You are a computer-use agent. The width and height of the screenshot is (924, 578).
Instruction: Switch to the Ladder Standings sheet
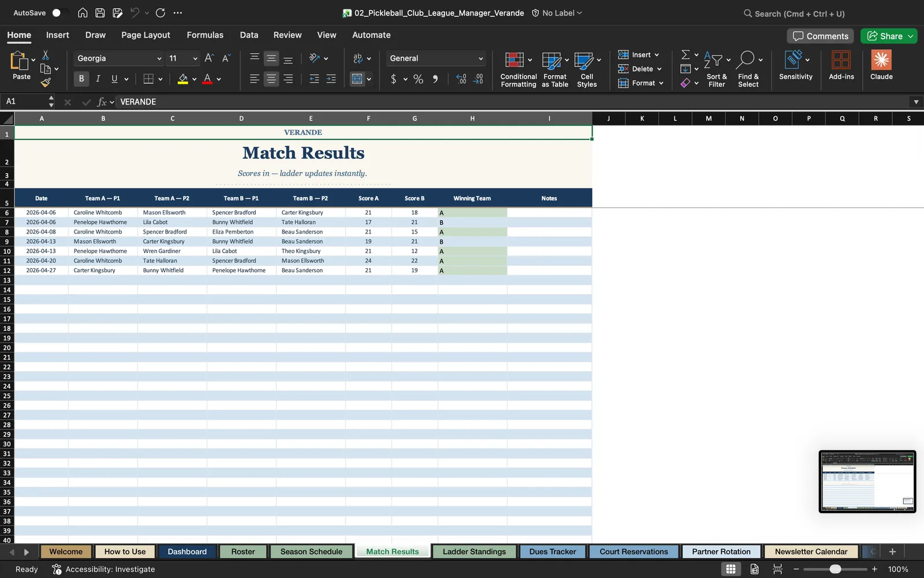click(474, 551)
